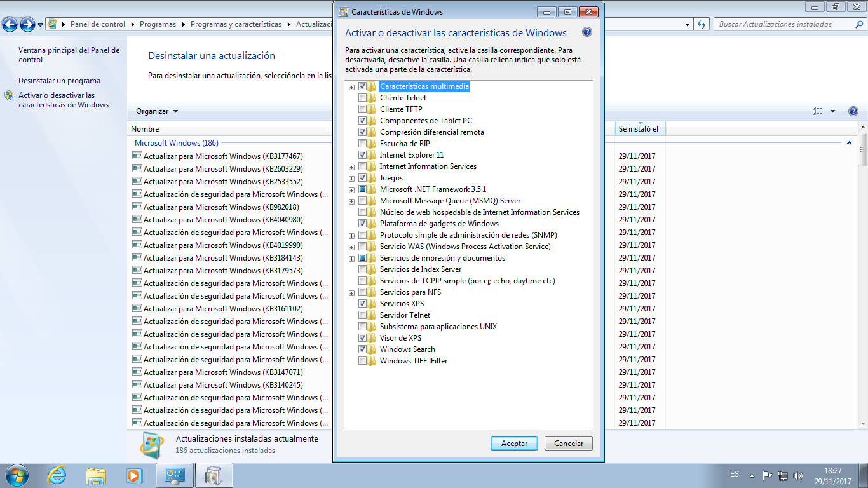This screenshot has height=488, width=868.
Task: Sort by the Nombre column header
Action: 230,129
